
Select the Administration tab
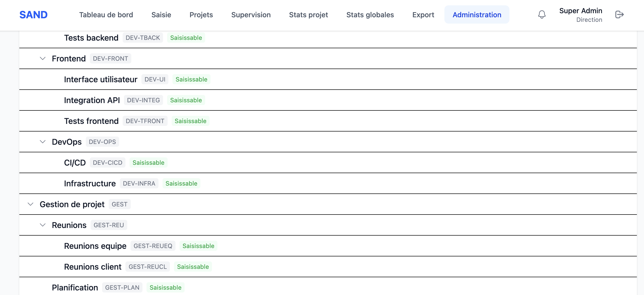click(477, 15)
